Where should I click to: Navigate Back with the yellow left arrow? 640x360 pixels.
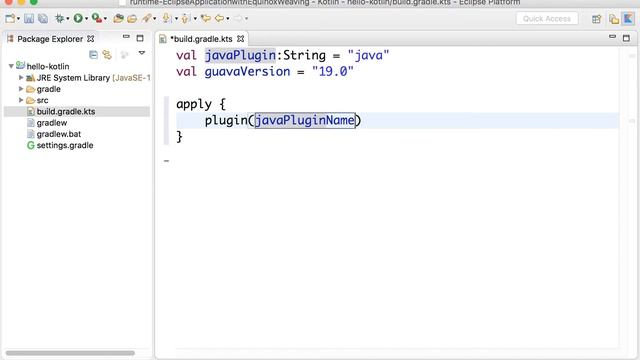pyautogui.click(x=220, y=18)
